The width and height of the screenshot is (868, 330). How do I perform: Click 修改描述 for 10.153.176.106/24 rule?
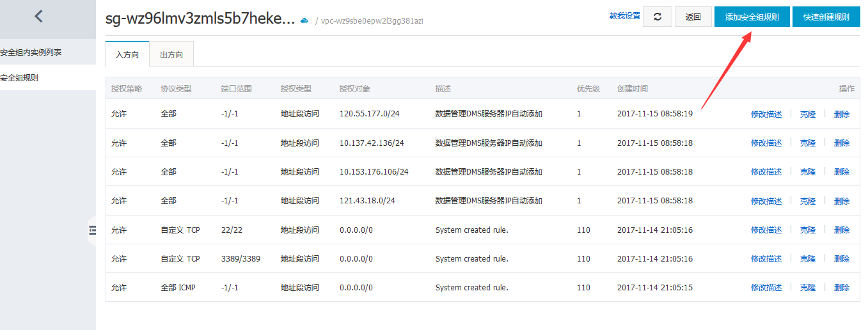(766, 171)
